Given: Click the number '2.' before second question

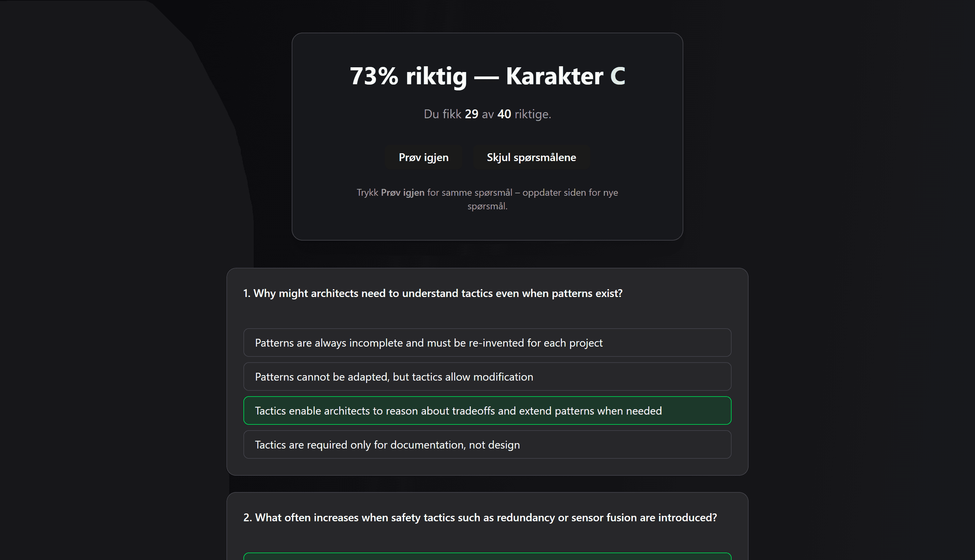Looking at the screenshot, I should pyautogui.click(x=247, y=518).
